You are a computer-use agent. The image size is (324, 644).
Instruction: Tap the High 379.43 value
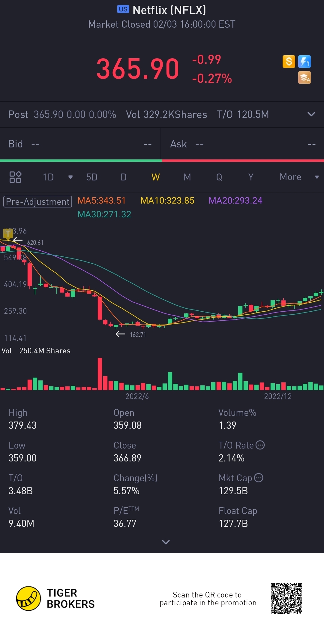[22, 425]
